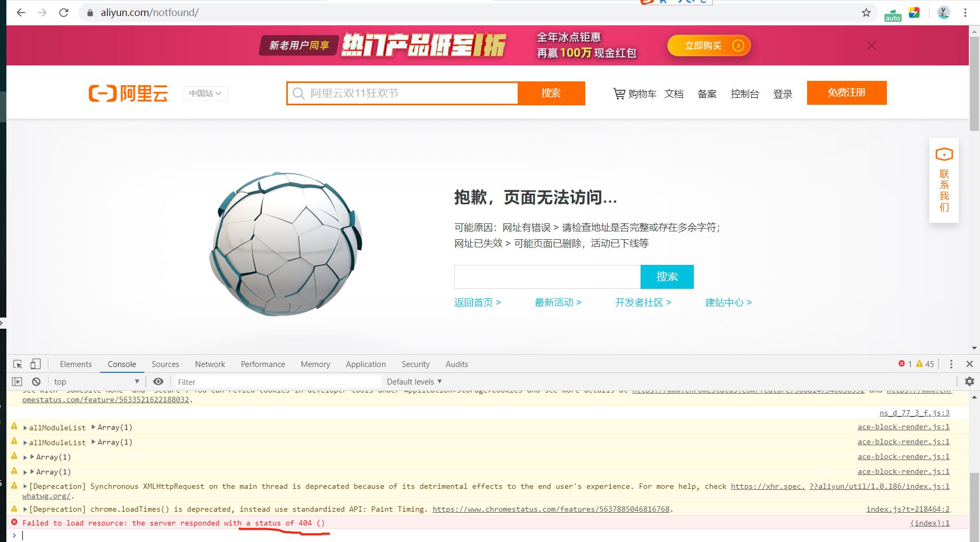Focus the header search box 阿里云双11狂欢节
Viewport: 980px width, 542px height.
[x=403, y=94]
